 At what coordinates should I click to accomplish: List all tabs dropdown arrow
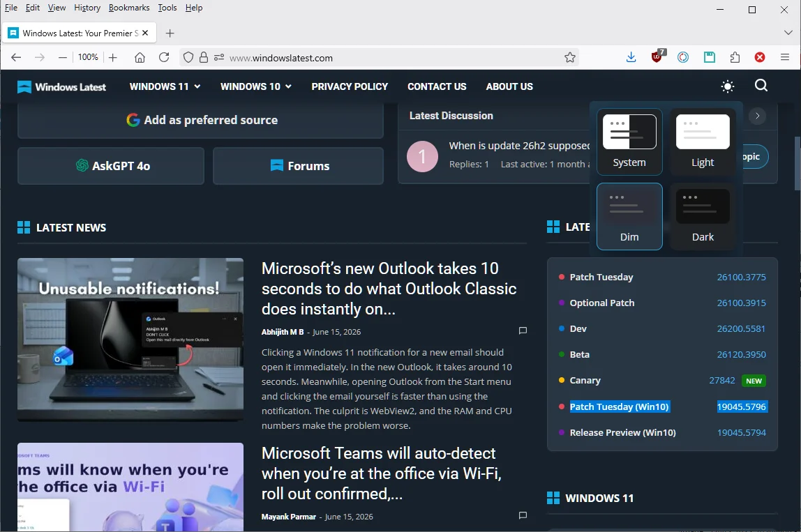[x=788, y=33]
